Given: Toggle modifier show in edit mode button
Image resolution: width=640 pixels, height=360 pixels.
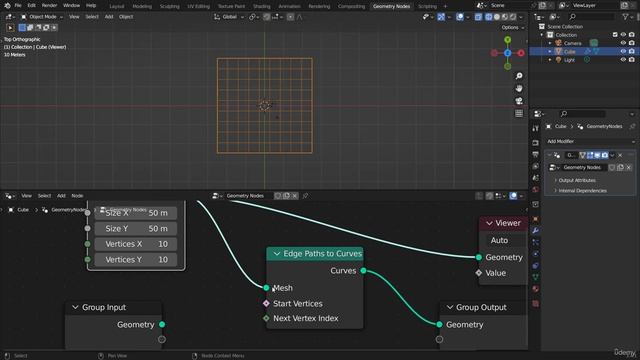Looking at the screenshot, I should tap(590, 155).
